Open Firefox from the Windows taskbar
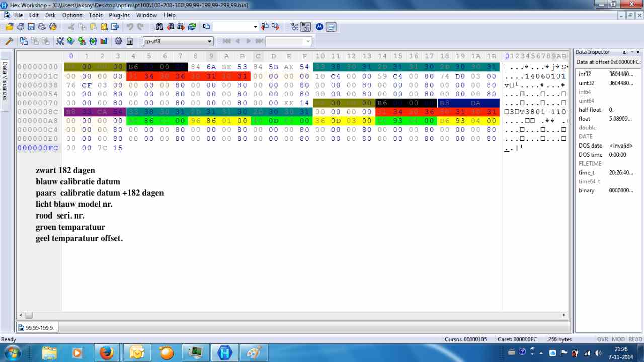 point(106,352)
